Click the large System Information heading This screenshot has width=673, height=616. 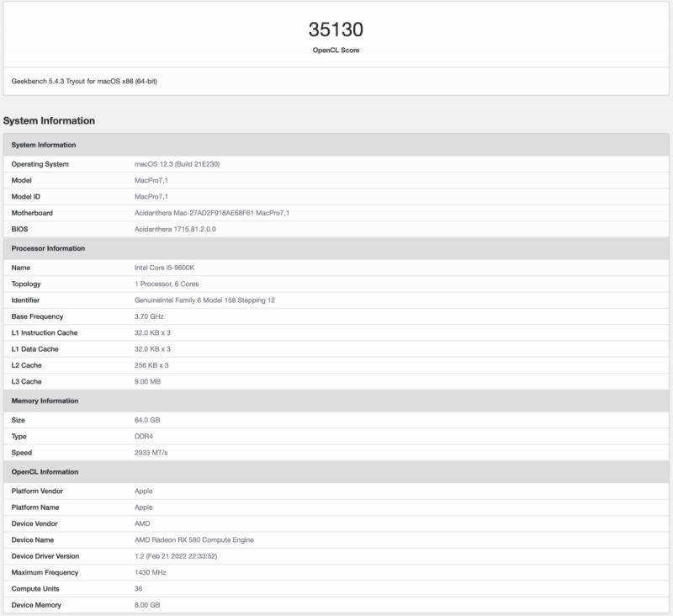[x=49, y=120]
